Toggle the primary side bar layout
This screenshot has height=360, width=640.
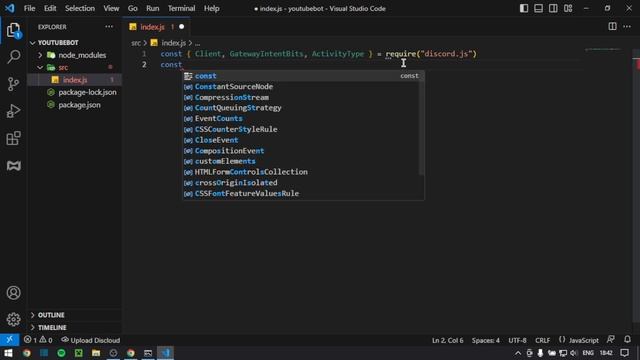524,8
